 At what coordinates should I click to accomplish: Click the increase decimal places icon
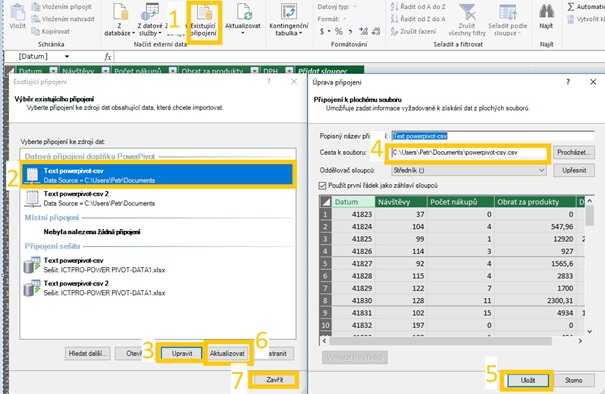tap(363, 31)
